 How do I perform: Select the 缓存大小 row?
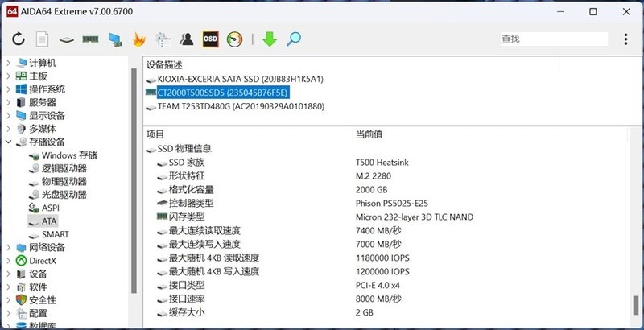click(x=187, y=312)
